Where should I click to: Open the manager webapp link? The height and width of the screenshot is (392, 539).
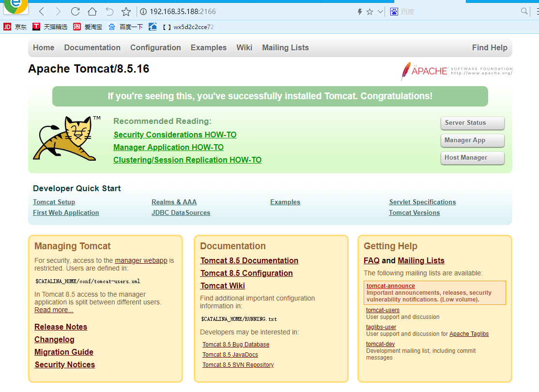point(141,260)
